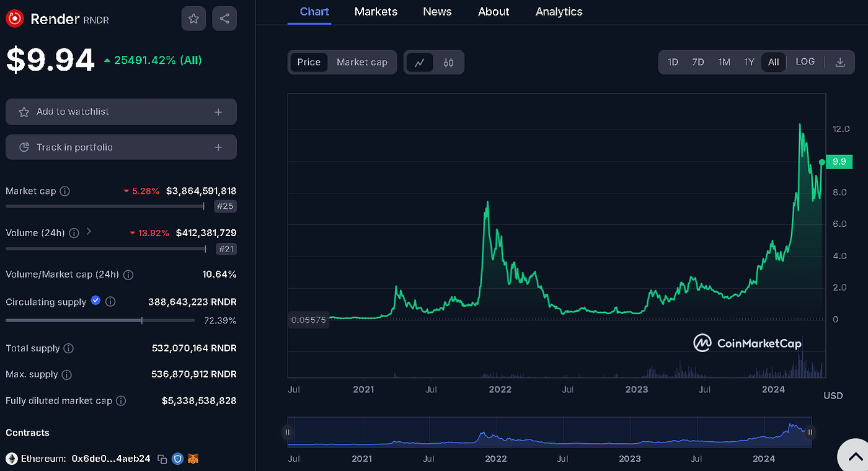Click the shield icon beside contract
The height and width of the screenshot is (471, 868).
[x=177, y=459]
